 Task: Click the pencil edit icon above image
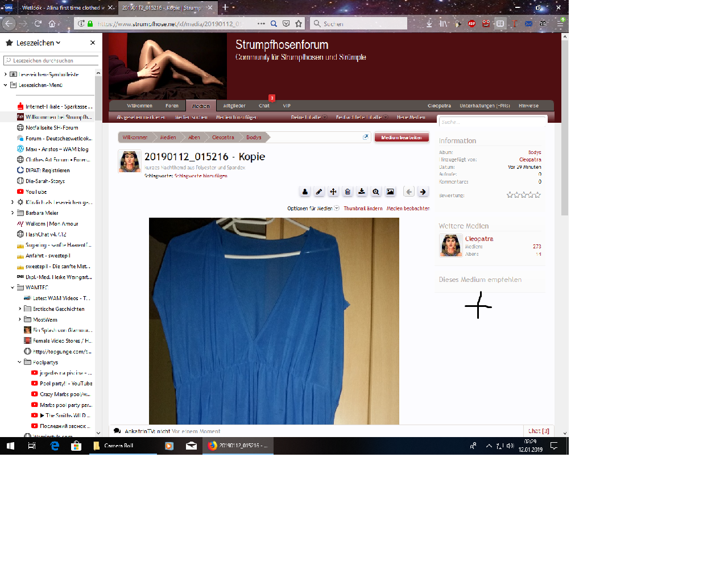click(319, 192)
